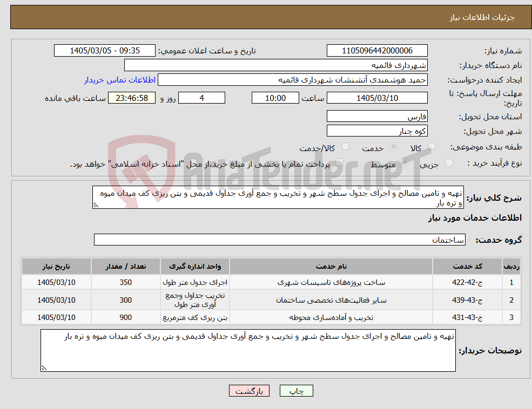Click the remaining time field 23:46:58
Image resolution: width=532 pixels, height=409 pixels.
(132, 98)
